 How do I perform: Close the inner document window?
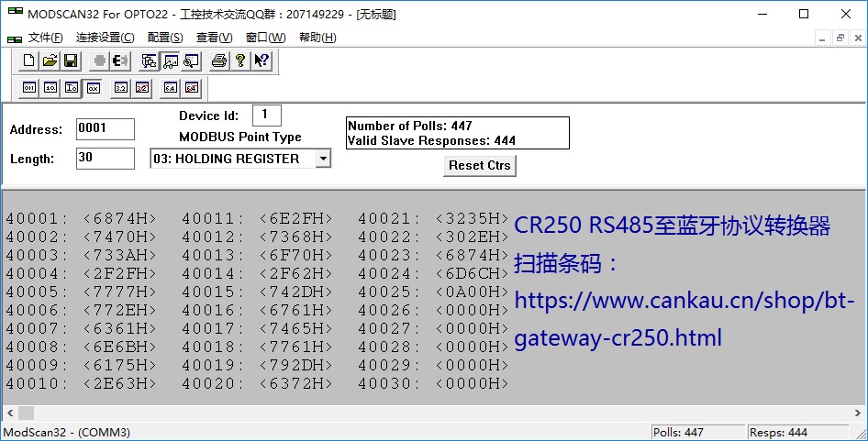point(858,39)
